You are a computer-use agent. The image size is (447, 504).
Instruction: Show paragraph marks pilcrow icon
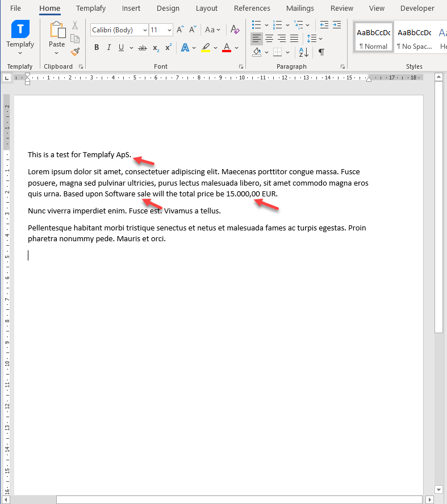(321, 52)
